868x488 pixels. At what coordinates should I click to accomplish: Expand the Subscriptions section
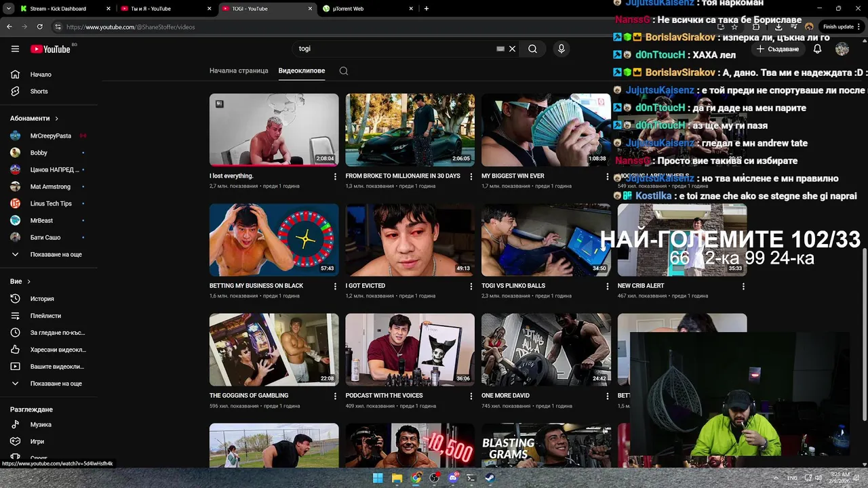pos(34,119)
